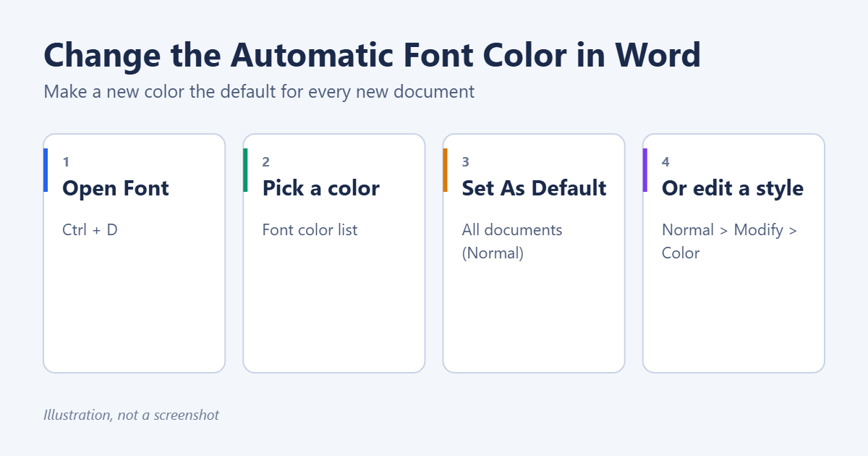The width and height of the screenshot is (868, 456).
Task: Select the "Set As Default" card heading
Action: 534,188
